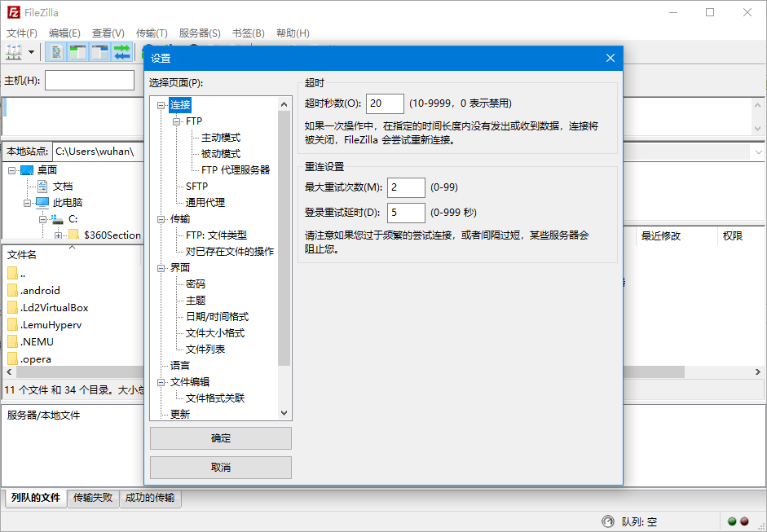
Task: Toggle the message log panel icon
Action: [x=56, y=51]
